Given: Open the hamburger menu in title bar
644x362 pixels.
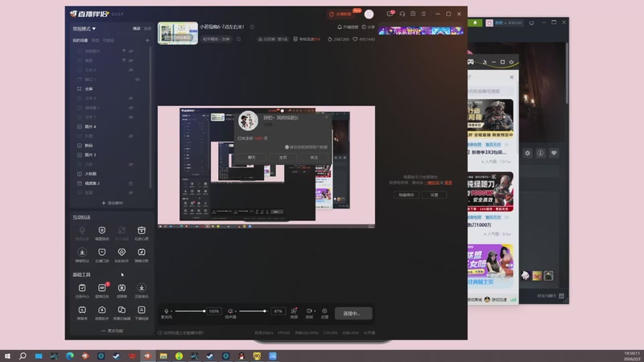Looking at the screenshot, I should 424,14.
